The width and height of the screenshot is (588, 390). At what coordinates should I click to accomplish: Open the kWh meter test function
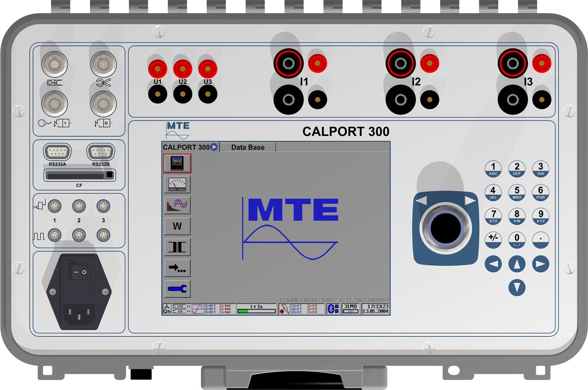pos(177,163)
